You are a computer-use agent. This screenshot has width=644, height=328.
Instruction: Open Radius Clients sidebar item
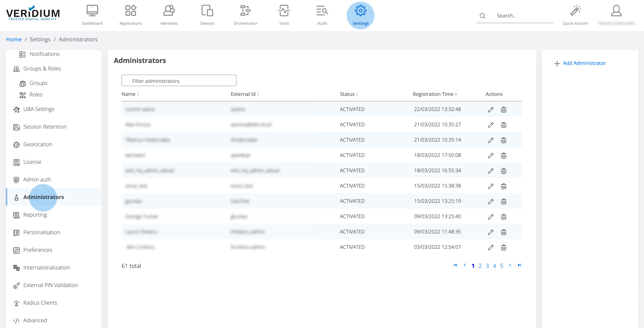40,303
